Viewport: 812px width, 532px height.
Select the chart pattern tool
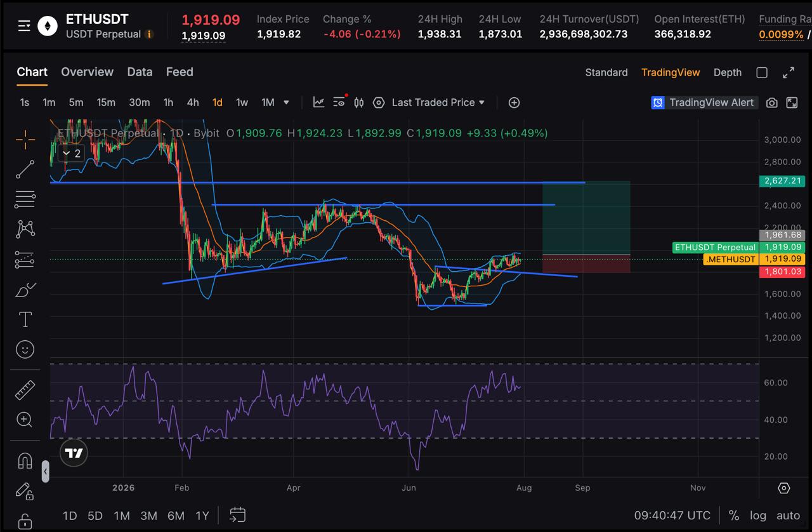[x=25, y=229]
